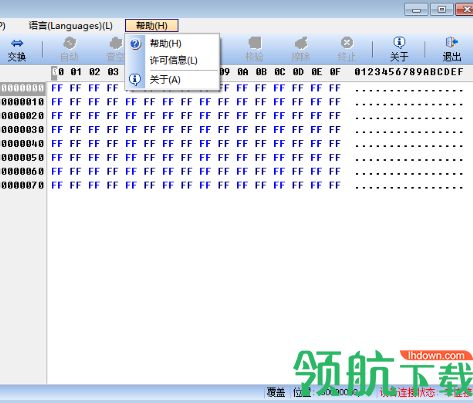The image size is (473, 403).
Task: Click the 01 column header
Action: click(76, 72)
